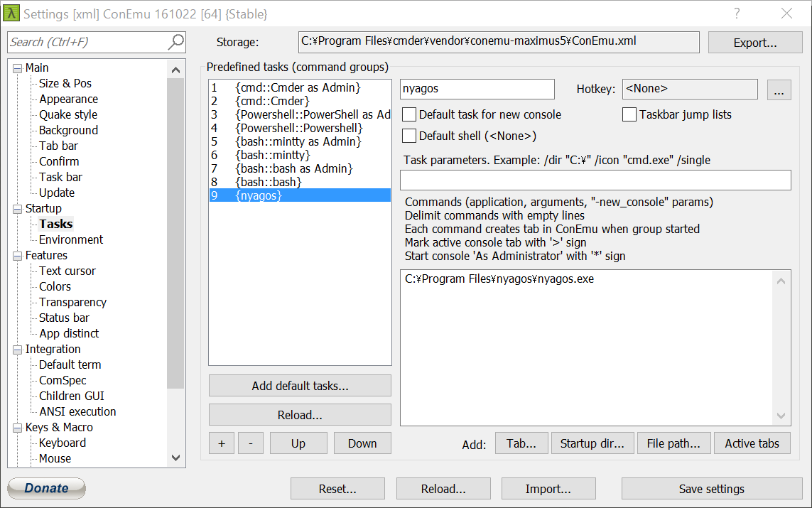Click the Donate button
The width and height of the screenshot is (812, 508).
click(47, 488)
